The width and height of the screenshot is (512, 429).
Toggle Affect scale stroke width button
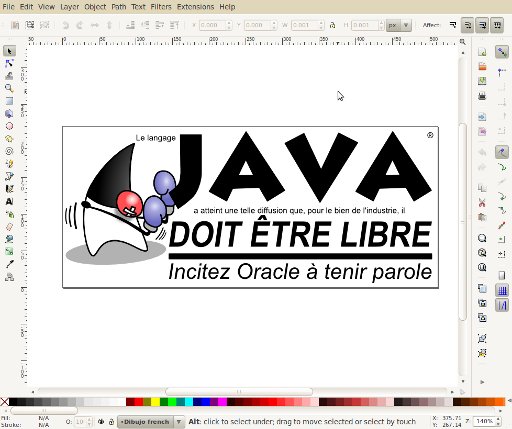pos(453,25)
